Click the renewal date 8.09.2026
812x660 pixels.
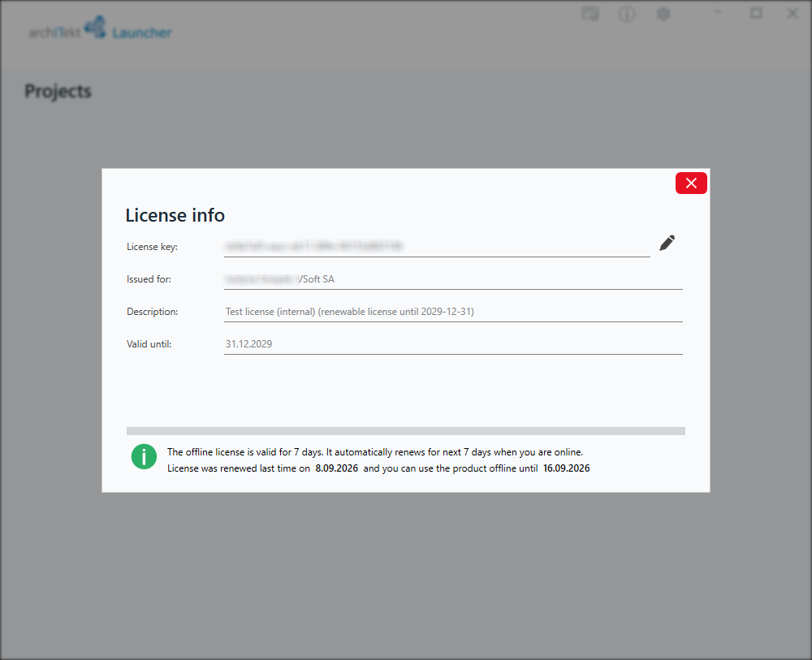[x=337, y=468]
